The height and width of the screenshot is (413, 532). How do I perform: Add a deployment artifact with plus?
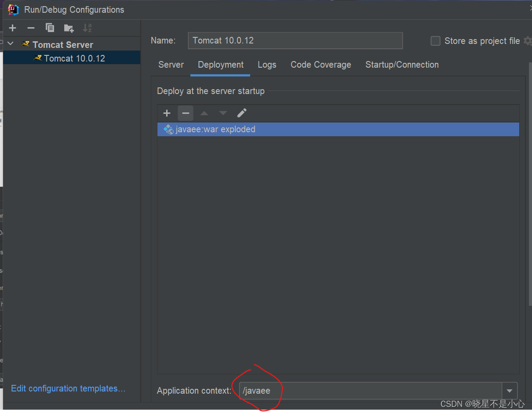(167, 113)
